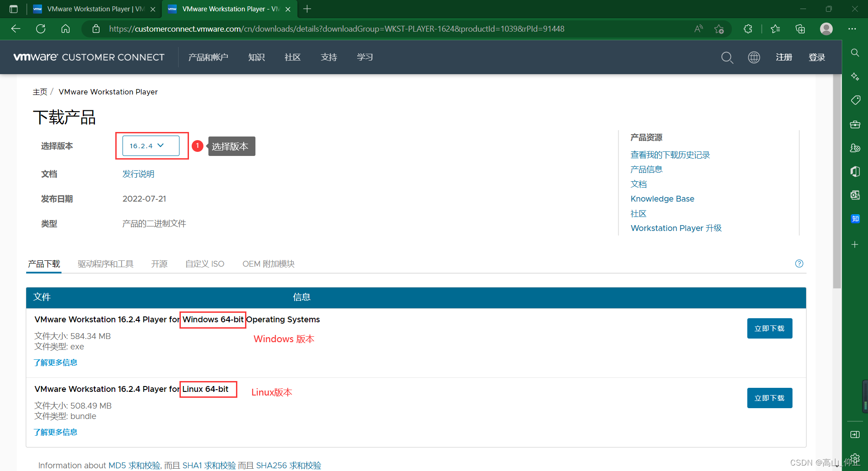868x471 pixels.
Task: Open SHA256 求和校验 link
Action: click(288, 465)
